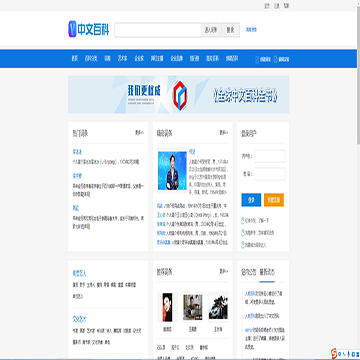
Task: Click the 进入词条 button next to search box
Action: coord(211,30)
